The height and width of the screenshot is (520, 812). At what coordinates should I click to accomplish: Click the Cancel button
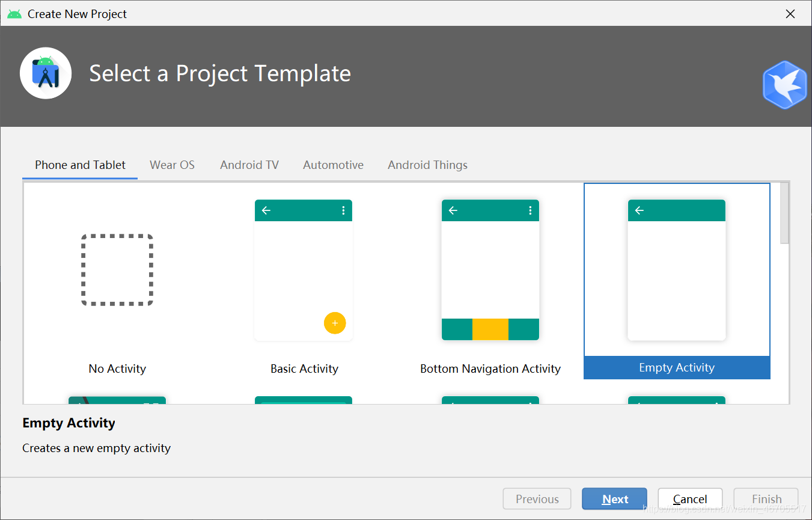[x=690, y=499]
